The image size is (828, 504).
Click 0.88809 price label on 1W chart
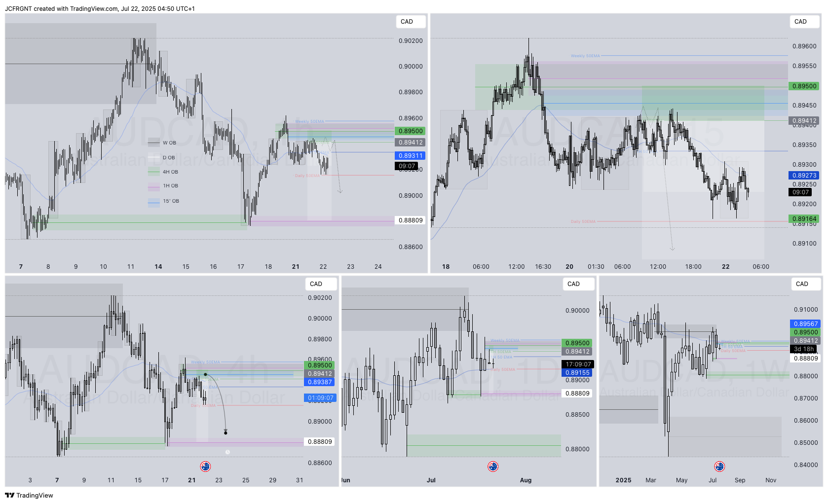point(805,359)
